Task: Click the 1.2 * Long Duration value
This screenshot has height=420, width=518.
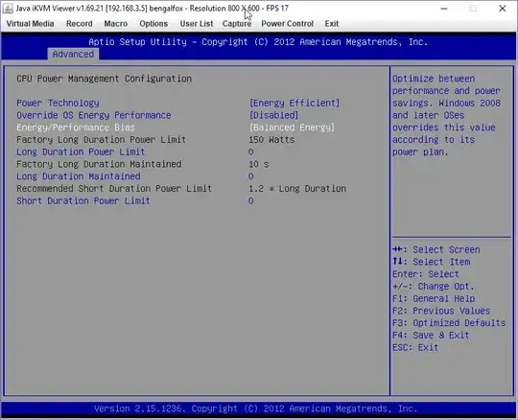Action: pyautogui.click(x=297, y=189)
